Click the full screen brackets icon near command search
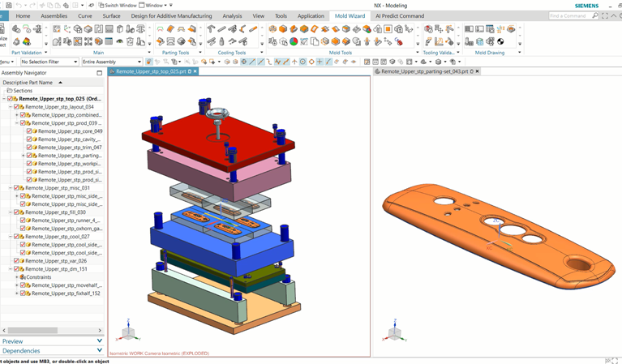The height and width of the screenshot is (364, 622). click(604, 15)
